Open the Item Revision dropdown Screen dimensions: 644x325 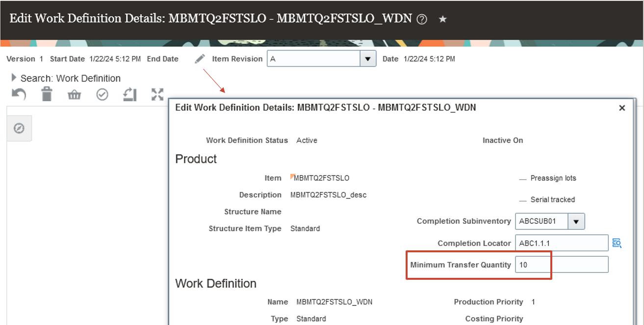coord(368,58)
